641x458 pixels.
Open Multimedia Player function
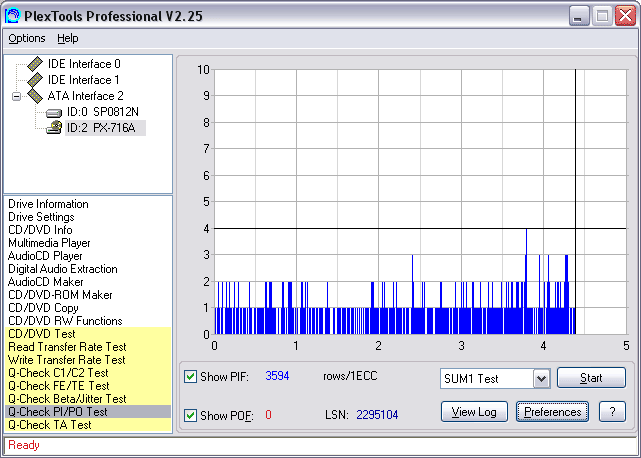[x=49, y=243]
